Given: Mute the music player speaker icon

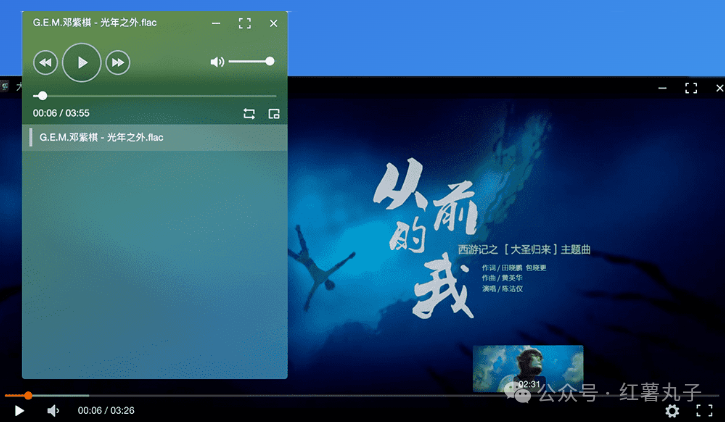Looking at the screenshot, I should pos(217,61).
